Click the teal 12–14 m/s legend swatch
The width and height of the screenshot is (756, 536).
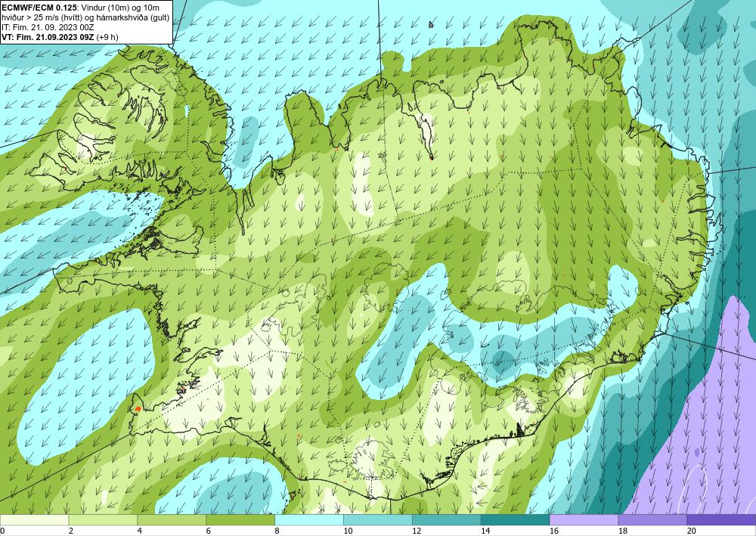(x=447, y=520)
